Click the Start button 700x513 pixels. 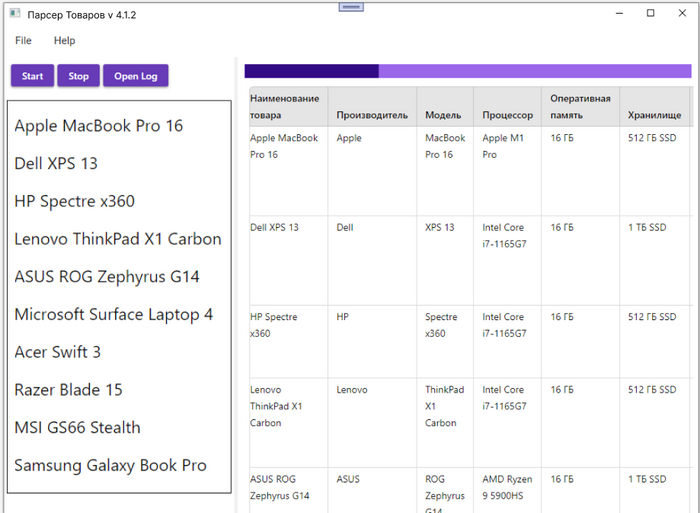point(32,76)
